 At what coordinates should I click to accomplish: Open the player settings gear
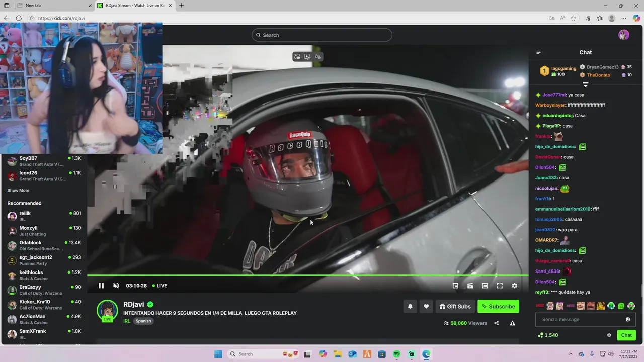pyautogui.click(x=514, y=286)
